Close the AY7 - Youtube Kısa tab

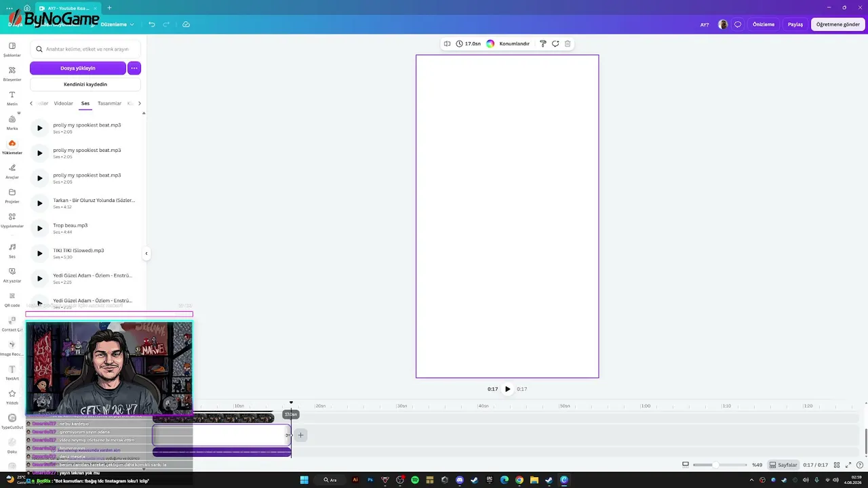pyautogui.click(x=94, y=7)
